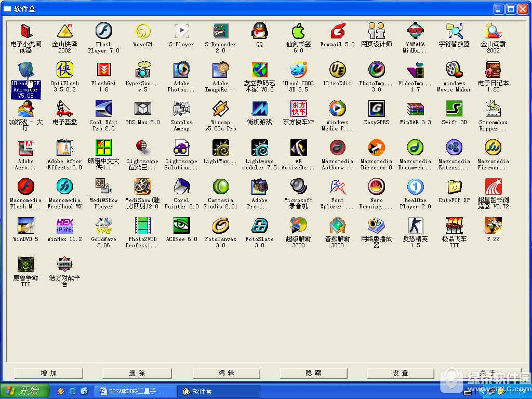The image size is (532, 399).
Task: Open 金山词霸 2002 icon
Action: pos(494,31)
